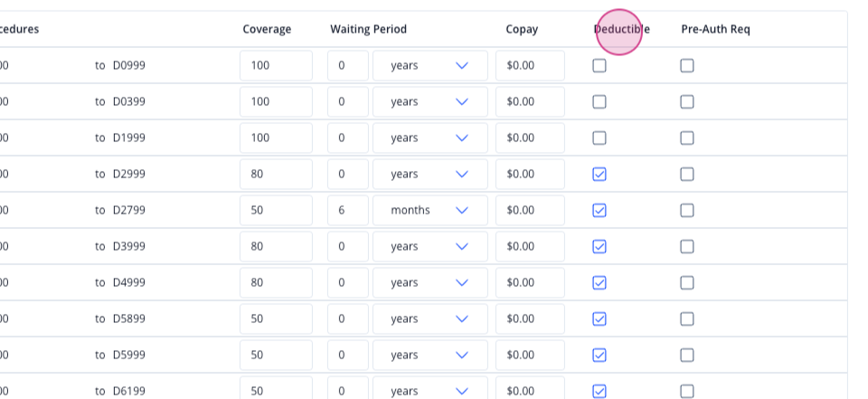Click the chevron in D6199 row dropdown
Image resolution: width=868 pixels, height=399 pixels.
pyautogui.click(x=462, y=391)
